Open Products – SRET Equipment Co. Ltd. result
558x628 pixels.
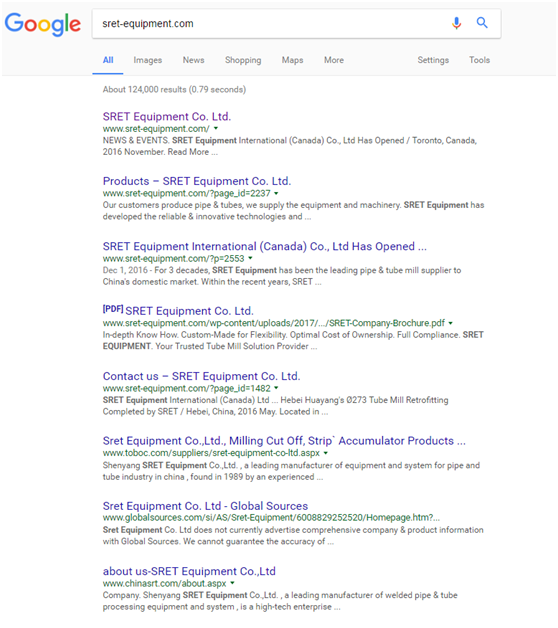197,181
